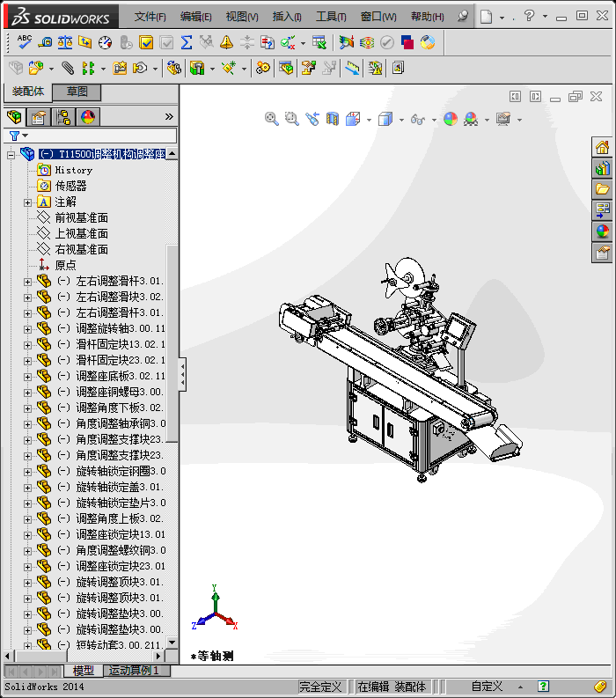Open View Settings dropdown arrow
Screen dimensions: 616x698
coord(519,120)
